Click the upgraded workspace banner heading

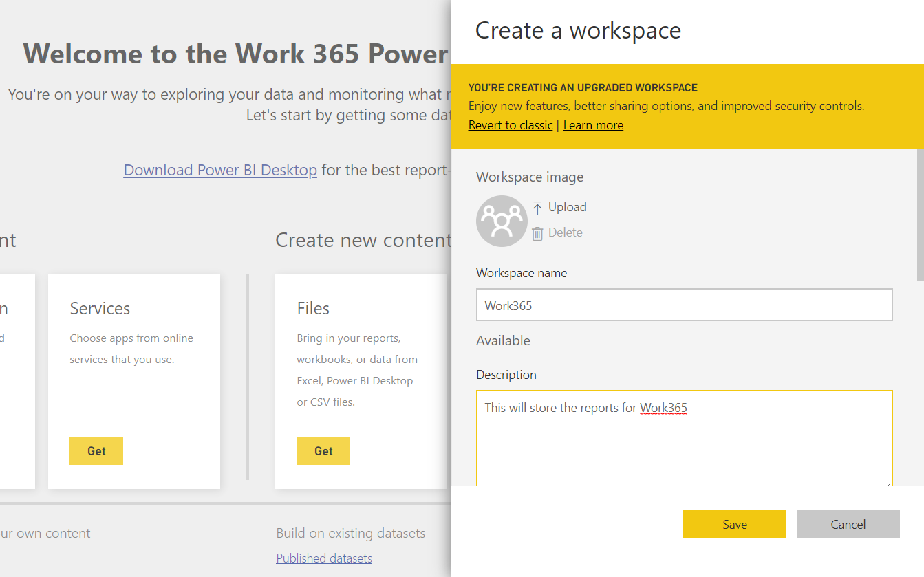click(583, 88)
